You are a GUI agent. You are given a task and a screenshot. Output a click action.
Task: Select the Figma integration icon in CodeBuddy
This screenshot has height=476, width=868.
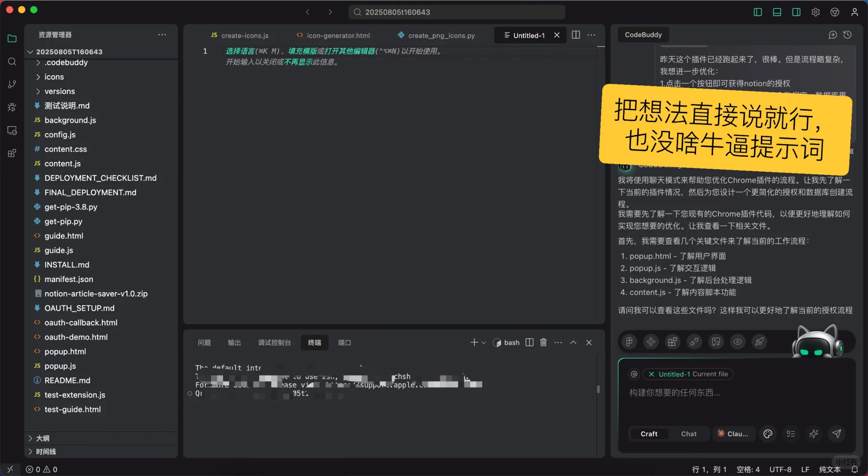point(629,342)
